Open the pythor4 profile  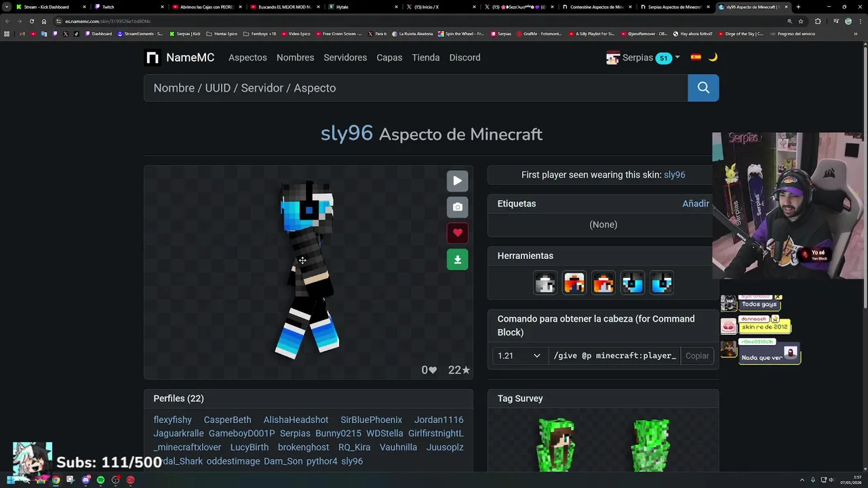tap(321, 461)
